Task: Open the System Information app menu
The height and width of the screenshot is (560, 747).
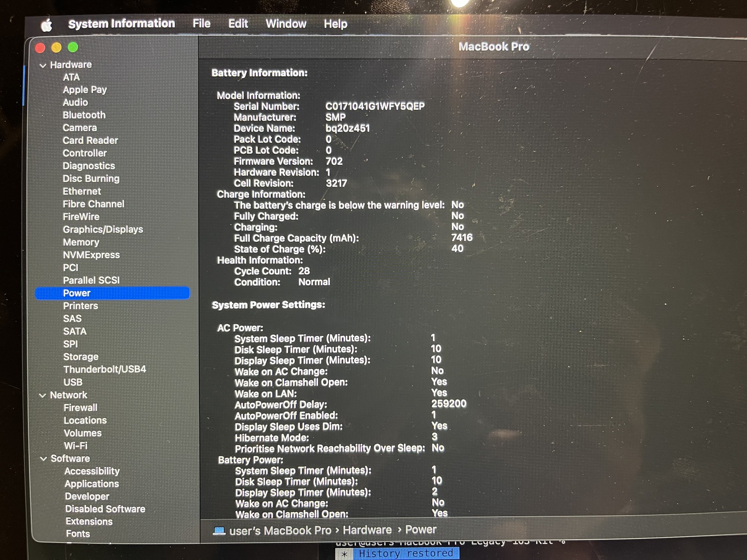Action: point(122,24)
